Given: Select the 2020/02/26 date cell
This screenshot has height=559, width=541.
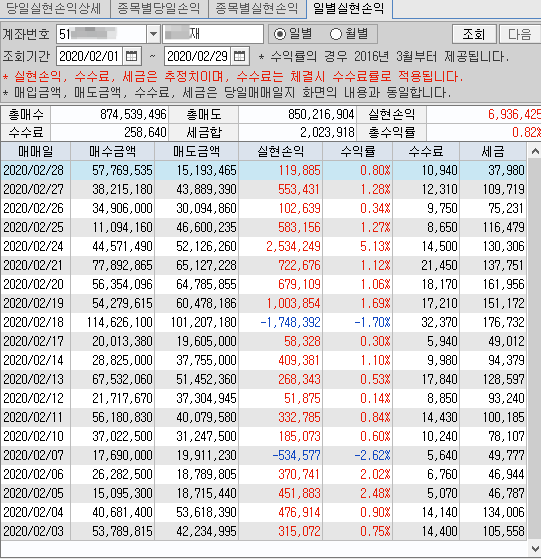Looking at the screenshot, I should (36, 208).
